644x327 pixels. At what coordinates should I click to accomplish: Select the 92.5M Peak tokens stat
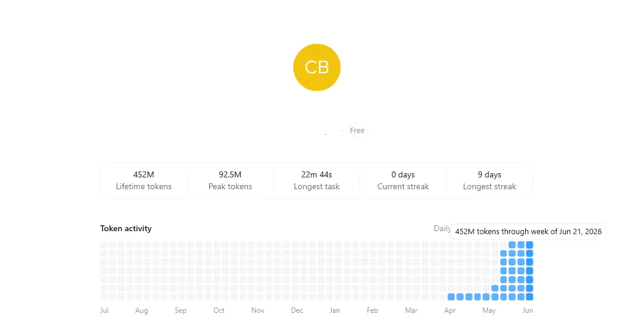click(230, 180)
